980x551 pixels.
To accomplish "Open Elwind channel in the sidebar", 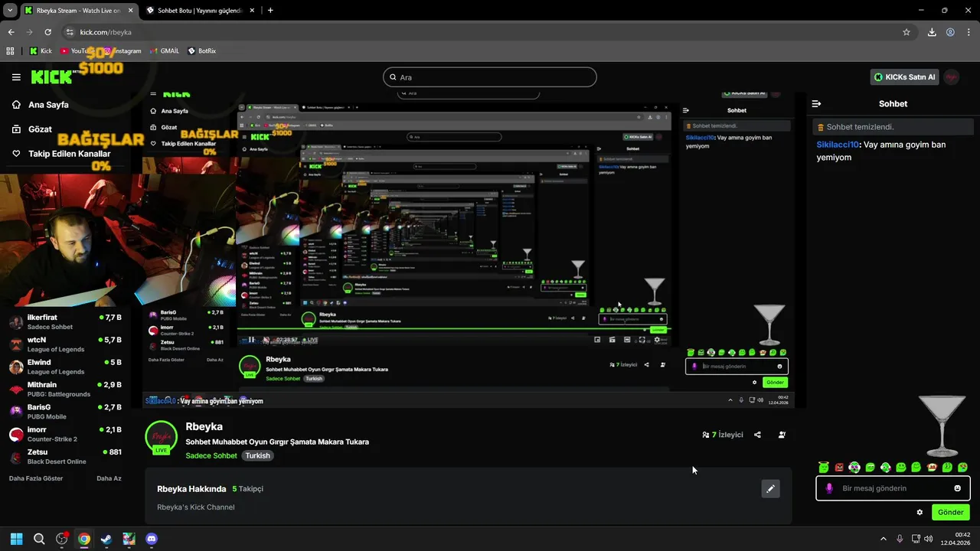I will coord(65,367).
